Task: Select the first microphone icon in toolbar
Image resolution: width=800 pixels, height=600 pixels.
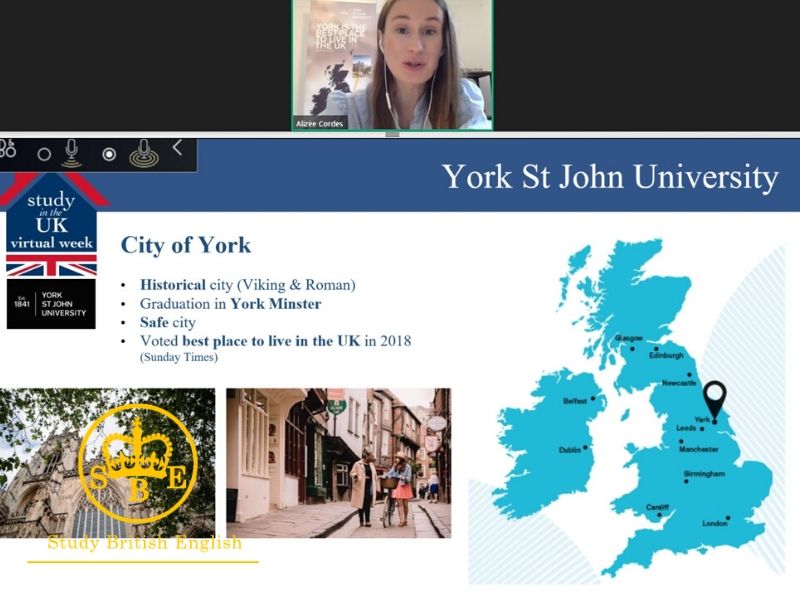Action: (71, 153)
